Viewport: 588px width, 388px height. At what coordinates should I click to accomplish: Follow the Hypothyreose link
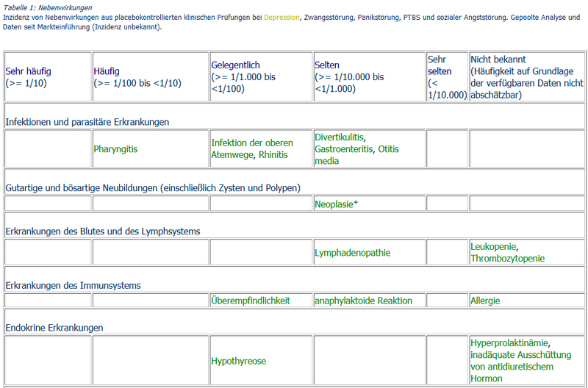[x=238, y=361]
